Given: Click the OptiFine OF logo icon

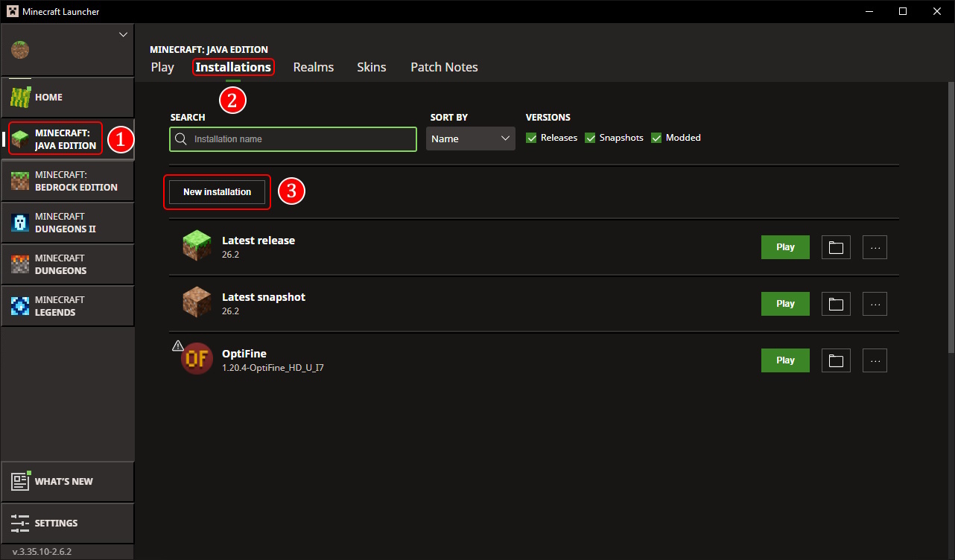Looking at the screenshot, I should click(x=197, y=360).
